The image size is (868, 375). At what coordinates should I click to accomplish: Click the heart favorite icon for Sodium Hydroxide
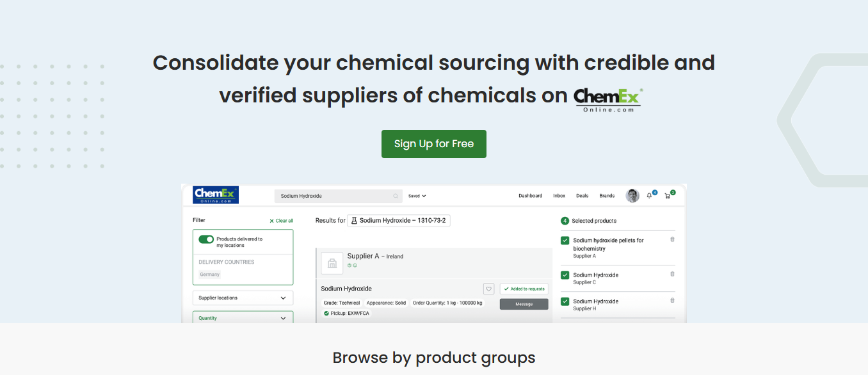488,289
